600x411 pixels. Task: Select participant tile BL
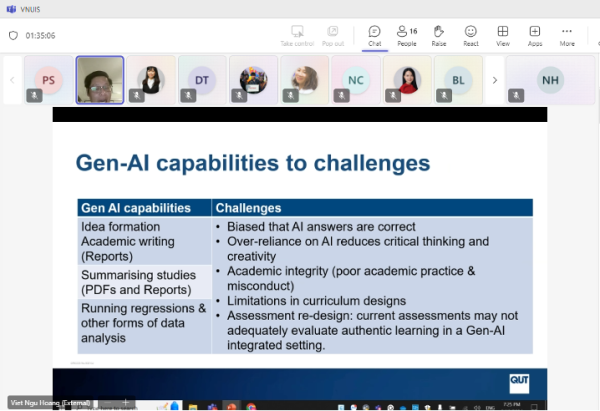coord(458,79)
